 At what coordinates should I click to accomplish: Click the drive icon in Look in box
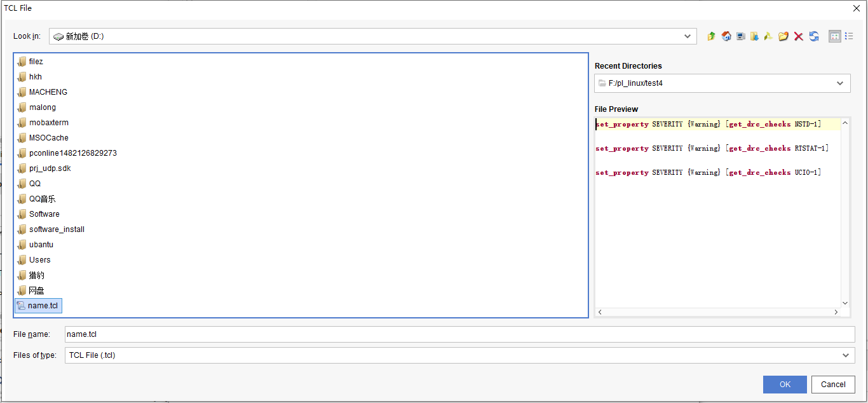(x=58, y=37)
